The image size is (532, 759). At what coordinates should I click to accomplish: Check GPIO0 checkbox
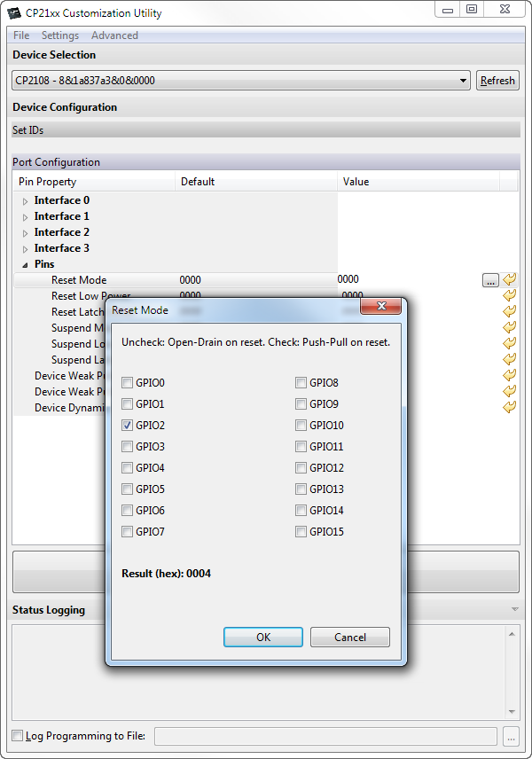(x=128, y=383)
